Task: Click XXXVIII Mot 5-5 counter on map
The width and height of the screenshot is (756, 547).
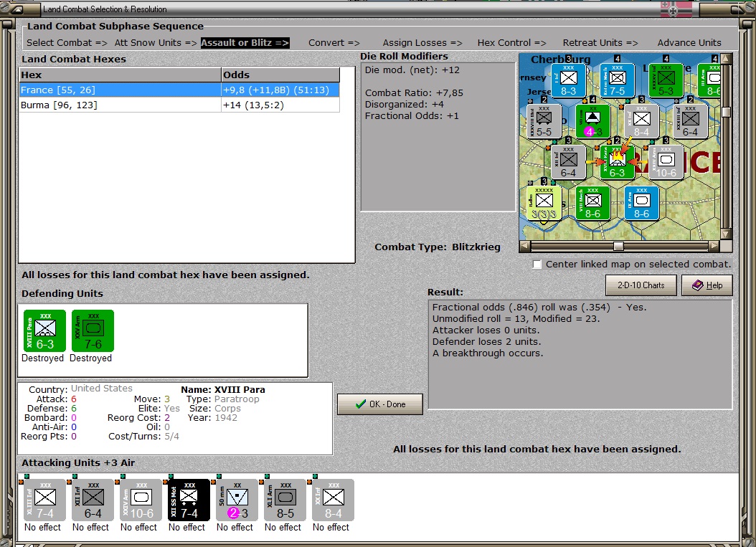Action: click(544, 121)
